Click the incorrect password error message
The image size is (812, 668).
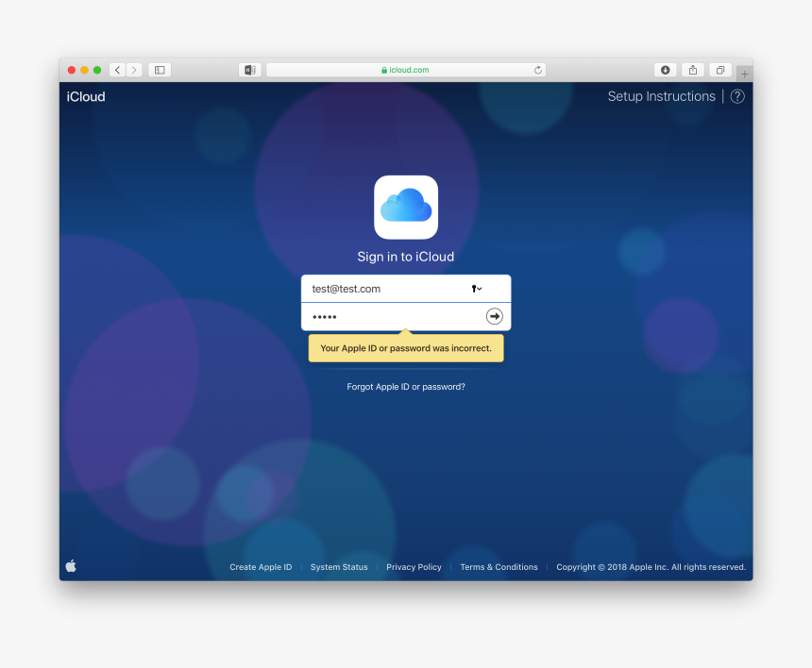pos(406,348)
